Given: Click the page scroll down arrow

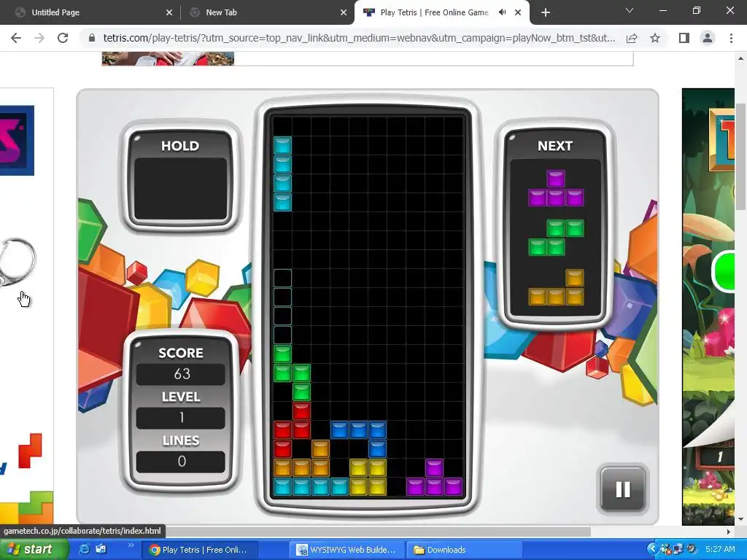Looking at the screenshot, I should [x=741, y=519].
